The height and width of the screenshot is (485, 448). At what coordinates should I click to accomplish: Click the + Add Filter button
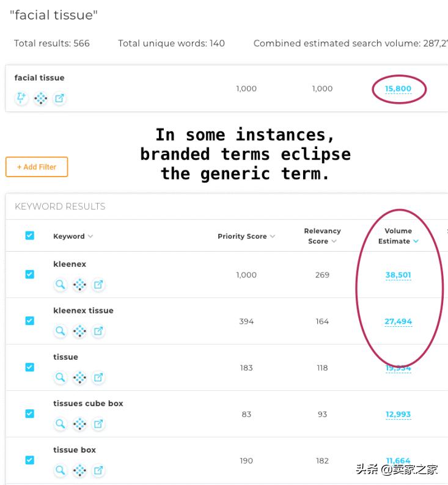pyautogui.click(x=37, y=167)
